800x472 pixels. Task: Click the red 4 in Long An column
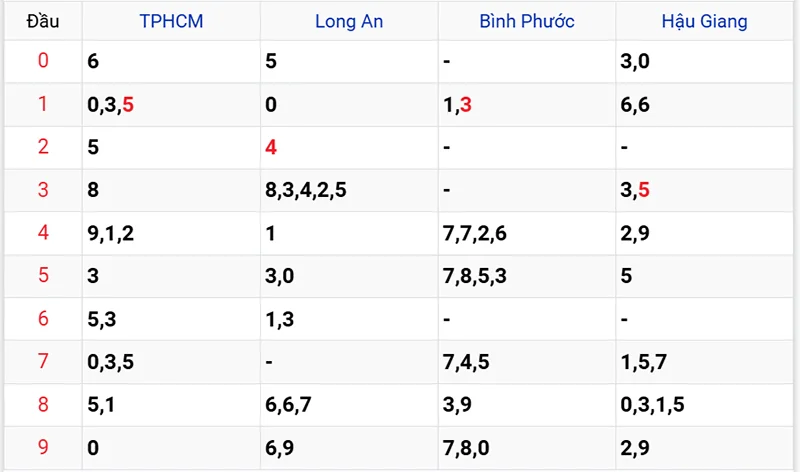(271, 147)
